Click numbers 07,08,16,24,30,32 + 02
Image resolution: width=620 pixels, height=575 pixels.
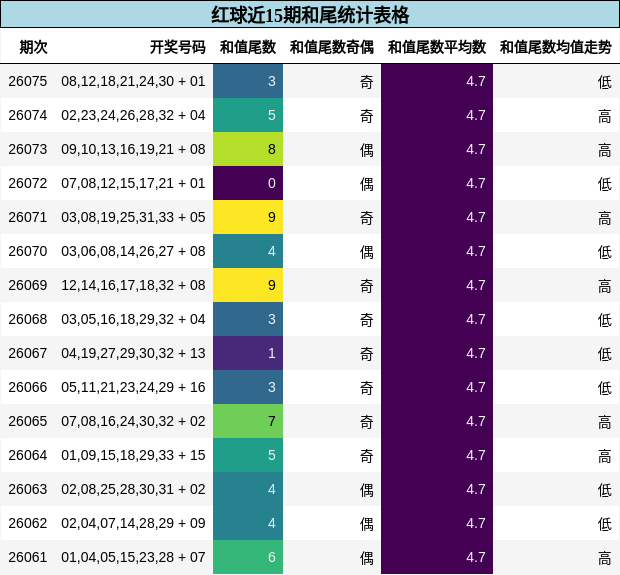click(133, 421)
